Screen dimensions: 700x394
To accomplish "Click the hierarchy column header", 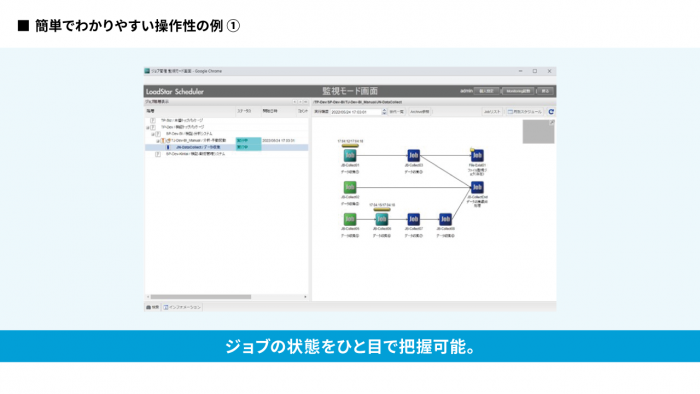I will (190, 111).
